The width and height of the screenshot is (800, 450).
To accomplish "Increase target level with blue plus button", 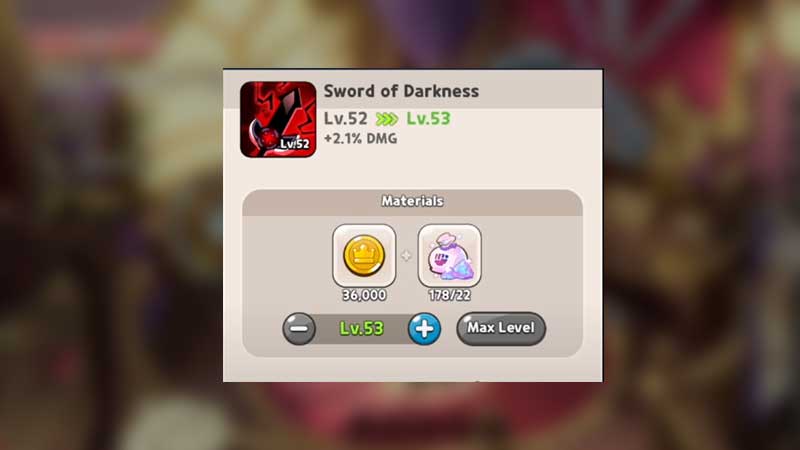I will click(424, 329).
